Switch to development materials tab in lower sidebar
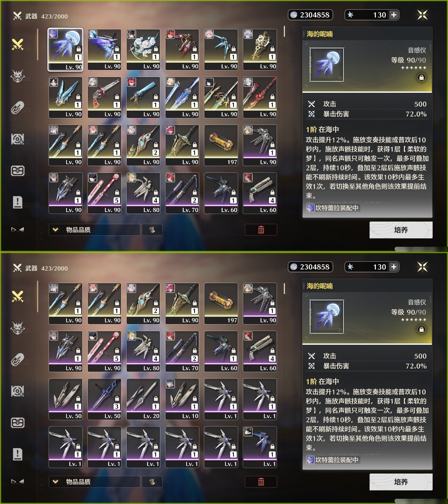This screenshot has height=504, width=448. click(17, 391)
